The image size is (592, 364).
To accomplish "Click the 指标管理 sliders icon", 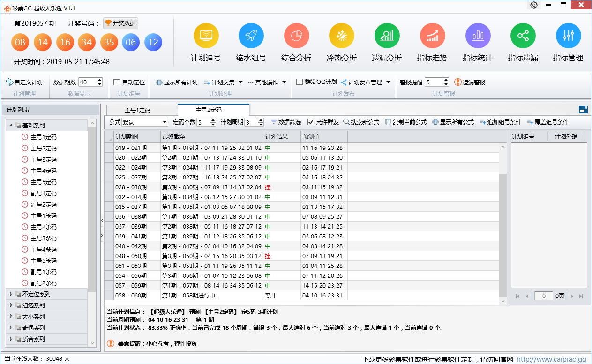I will pyautogui.click(x=568, y=36).
